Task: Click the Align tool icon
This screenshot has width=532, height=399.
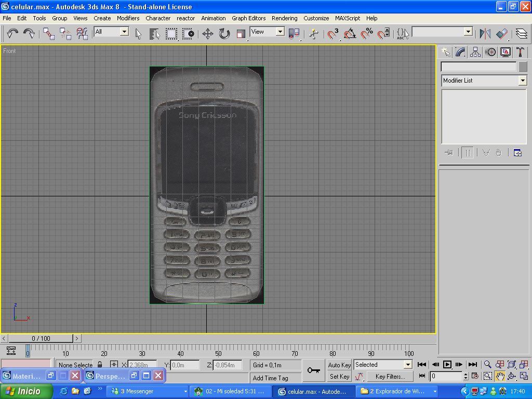Action: pos(502,34)
